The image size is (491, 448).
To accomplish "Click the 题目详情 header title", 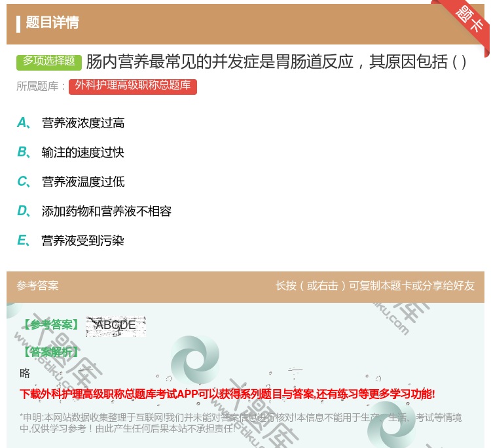I will pyautogui.click(x=52, y=23).
